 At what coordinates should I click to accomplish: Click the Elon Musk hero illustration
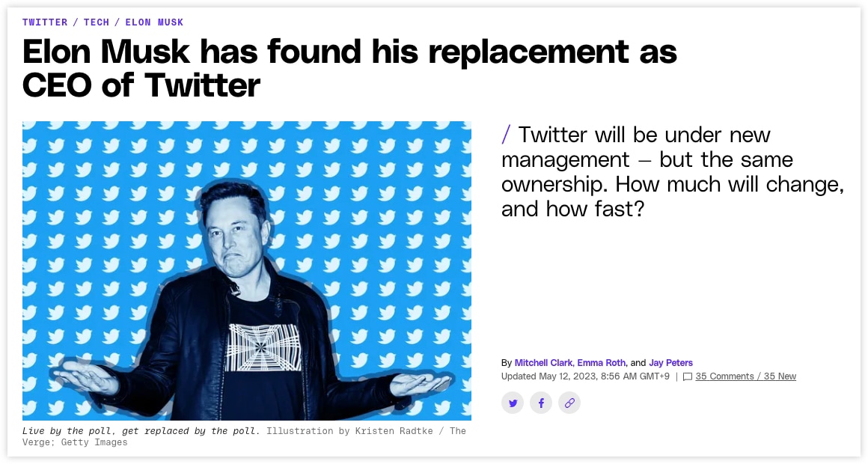click(247, 270)
